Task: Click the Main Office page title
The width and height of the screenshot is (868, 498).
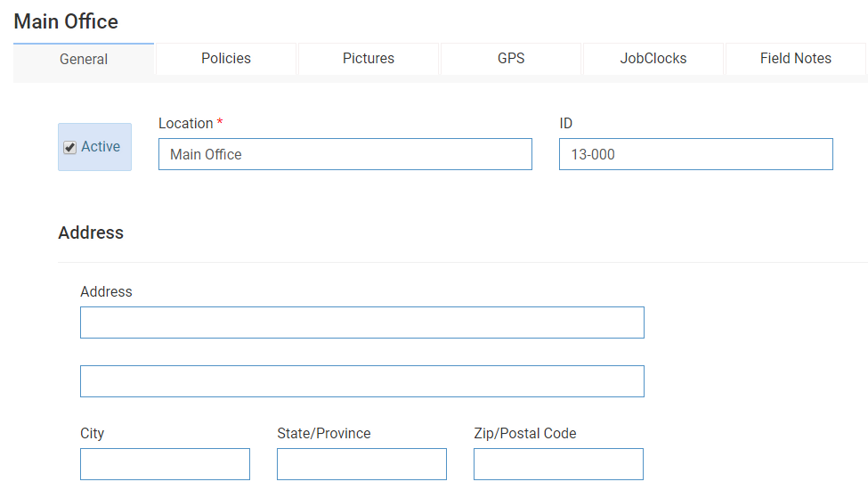Action: 66,21
